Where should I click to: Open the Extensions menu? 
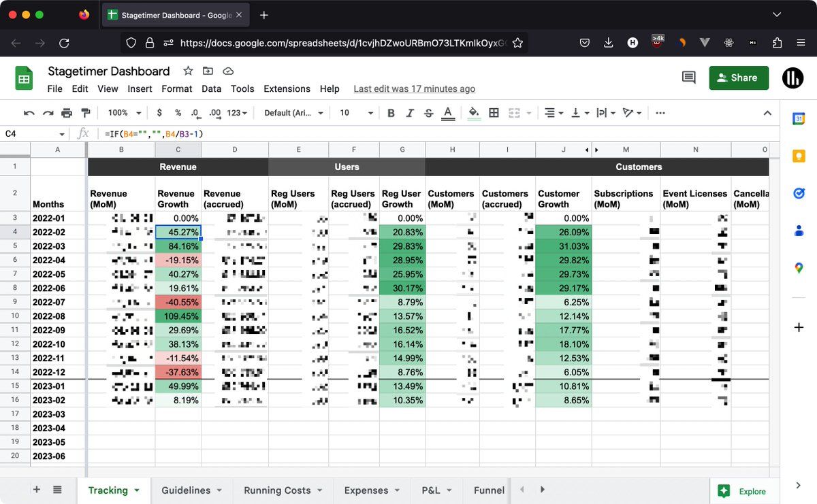tap(287, 88)
